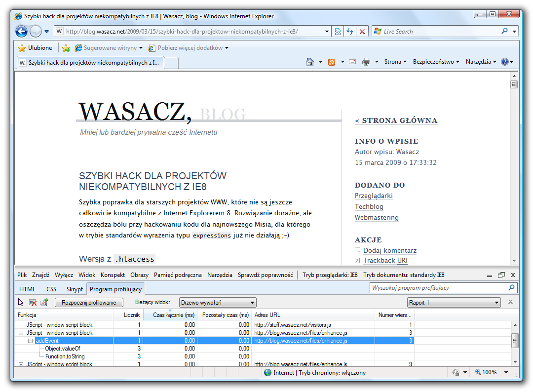Click the Read Mail envelope icon
The width and height of the screenshot is (533, 392).
click(352, 62)
